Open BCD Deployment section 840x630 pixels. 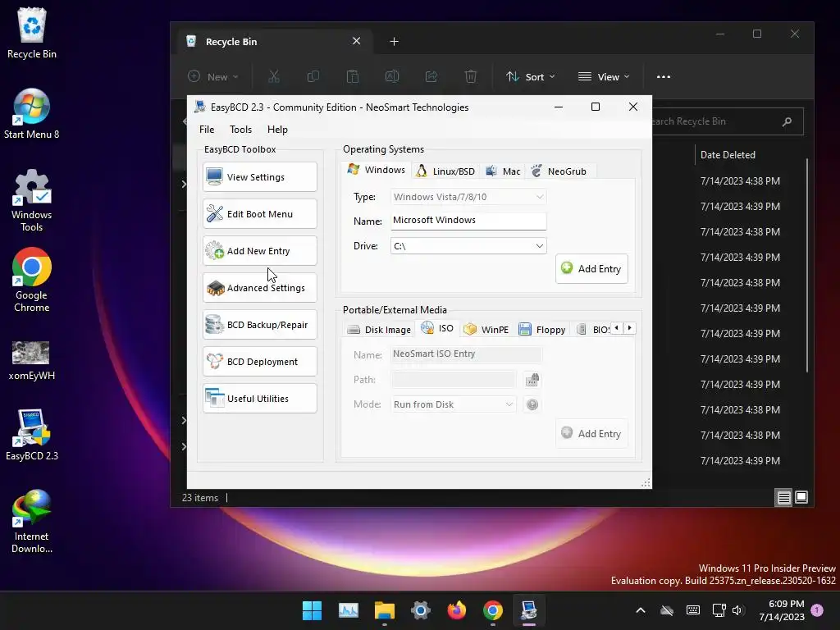[x=260, y=362]
